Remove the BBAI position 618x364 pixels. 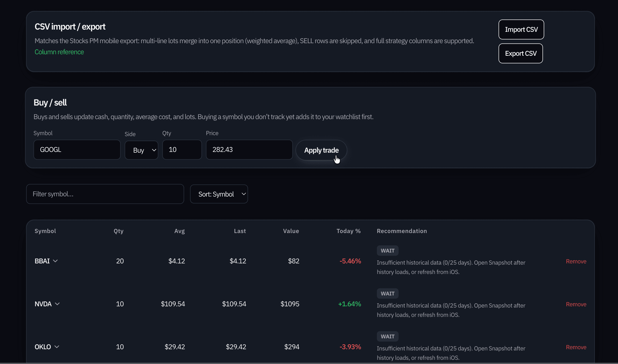576,261
